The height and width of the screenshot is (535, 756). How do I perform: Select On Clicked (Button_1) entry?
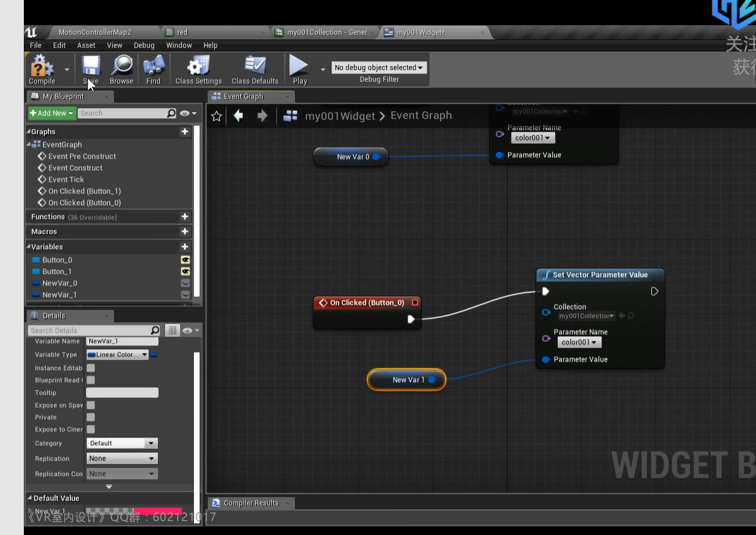[x=84, y=191]
